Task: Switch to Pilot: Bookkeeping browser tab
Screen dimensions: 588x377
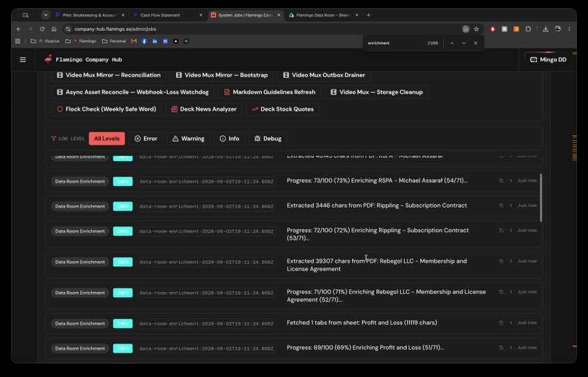Action: (91, 15)
